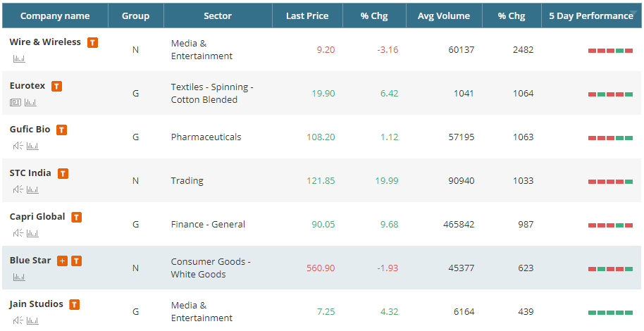
Task: Click the T badge beside Jain Studios
Action: [x=74, y=305]
